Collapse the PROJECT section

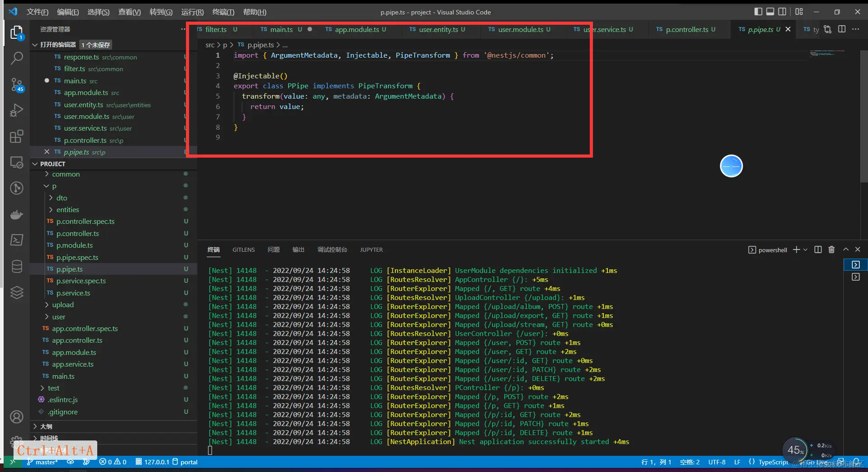coord(35,164)
